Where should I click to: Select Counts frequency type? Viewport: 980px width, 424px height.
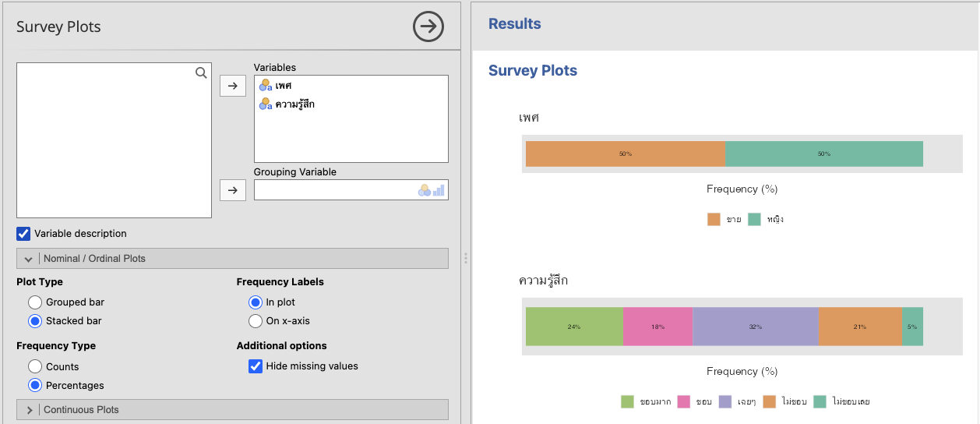coord(34,366)
